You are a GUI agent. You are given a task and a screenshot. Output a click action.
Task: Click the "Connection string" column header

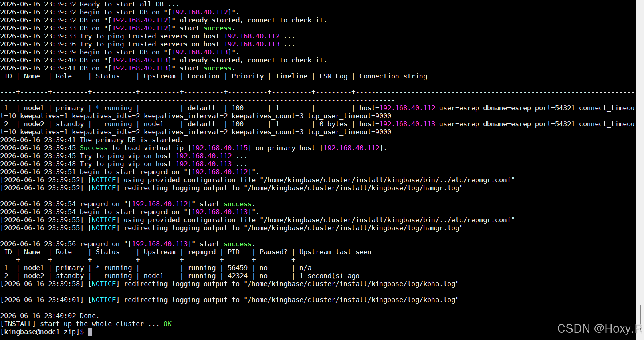click(x=393, y=76)
